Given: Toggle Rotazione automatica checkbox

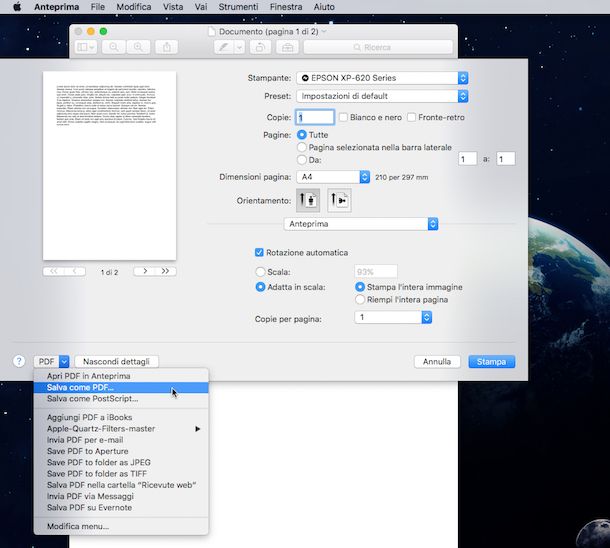Looking at the screenshot, I should pos(259,252).
